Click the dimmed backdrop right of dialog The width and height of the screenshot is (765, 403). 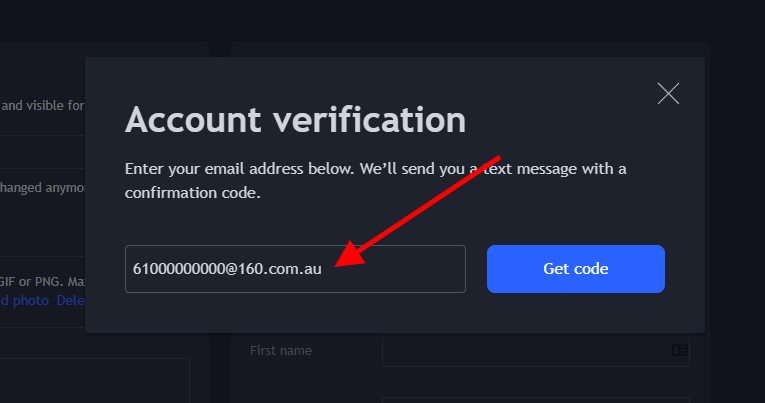click(x=735, y=195)
